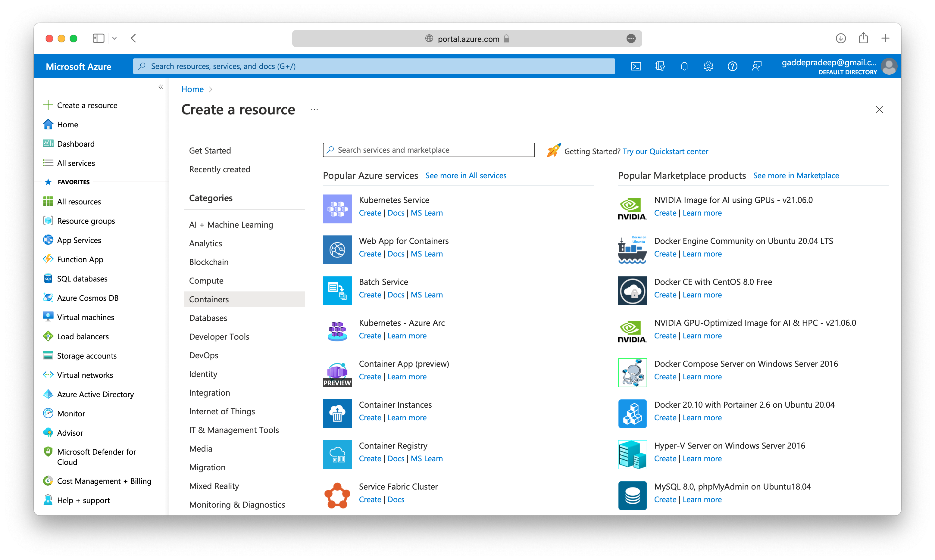Open new Safari tab plus button

tap(885, 38)
